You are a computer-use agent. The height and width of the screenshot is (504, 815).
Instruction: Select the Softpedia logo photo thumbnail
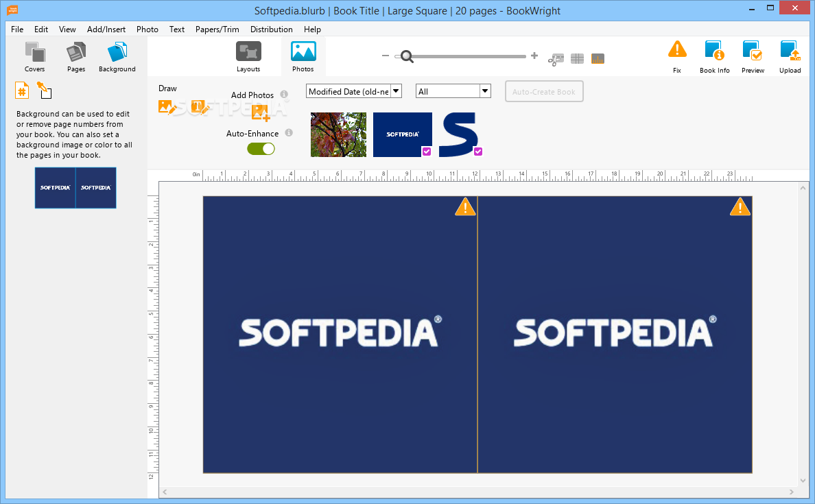(x=402, y=134)
